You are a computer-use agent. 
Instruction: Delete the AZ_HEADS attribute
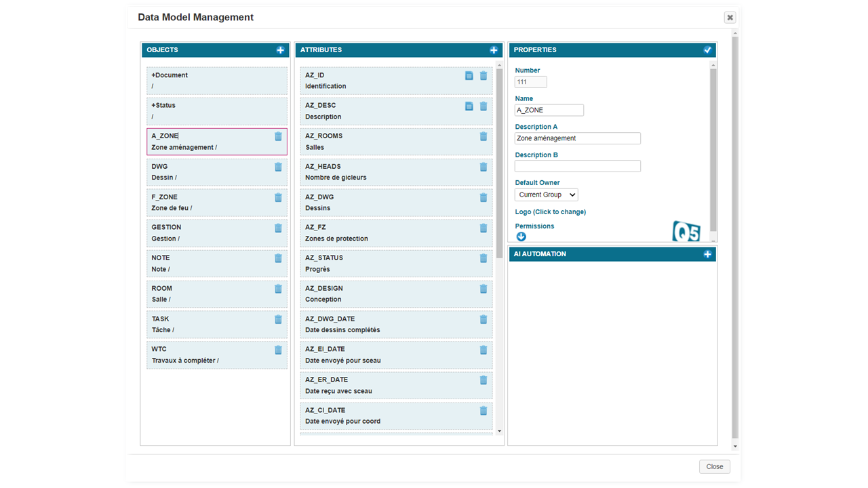(484, 167)
